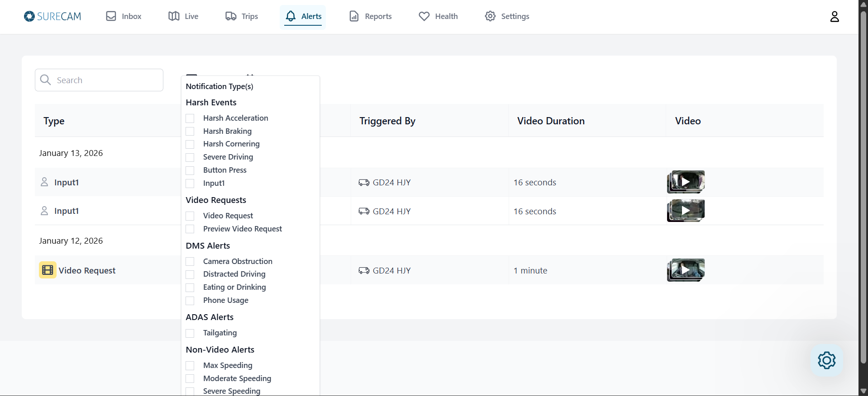Open Settings from the top navigation
This screenshot has height=396, width=868.
tap(507, 16)
